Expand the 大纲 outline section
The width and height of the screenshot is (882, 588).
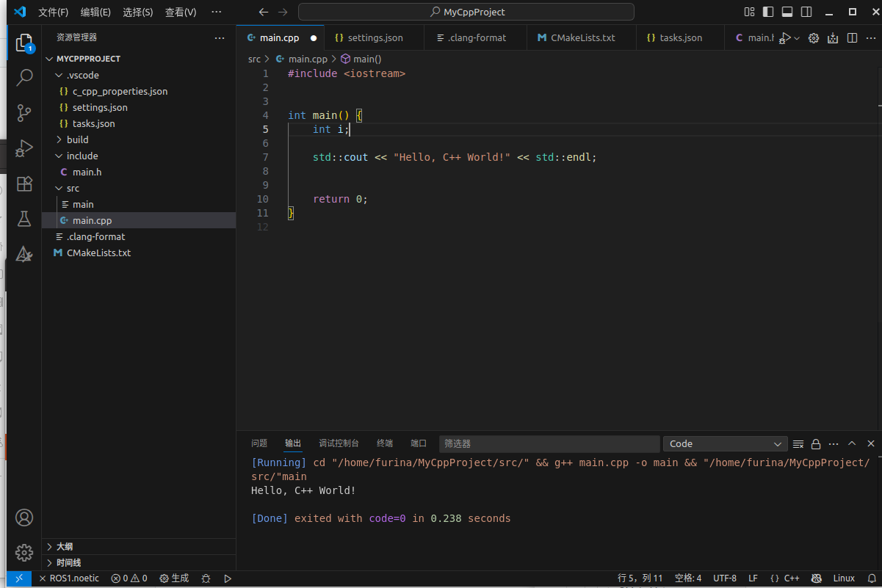(x=65, y=547)
